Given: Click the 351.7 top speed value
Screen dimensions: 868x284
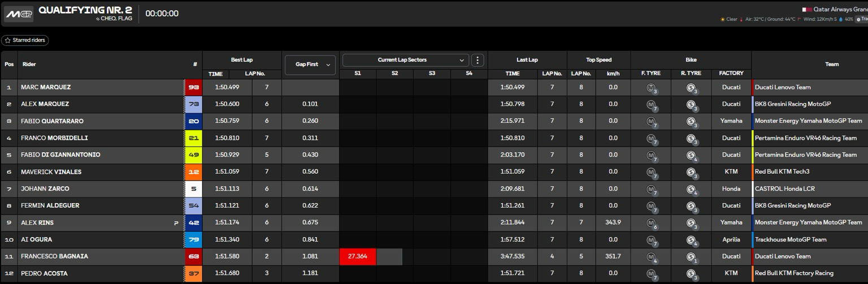Looking at the screenshot, I should click(x=613, y=257).
